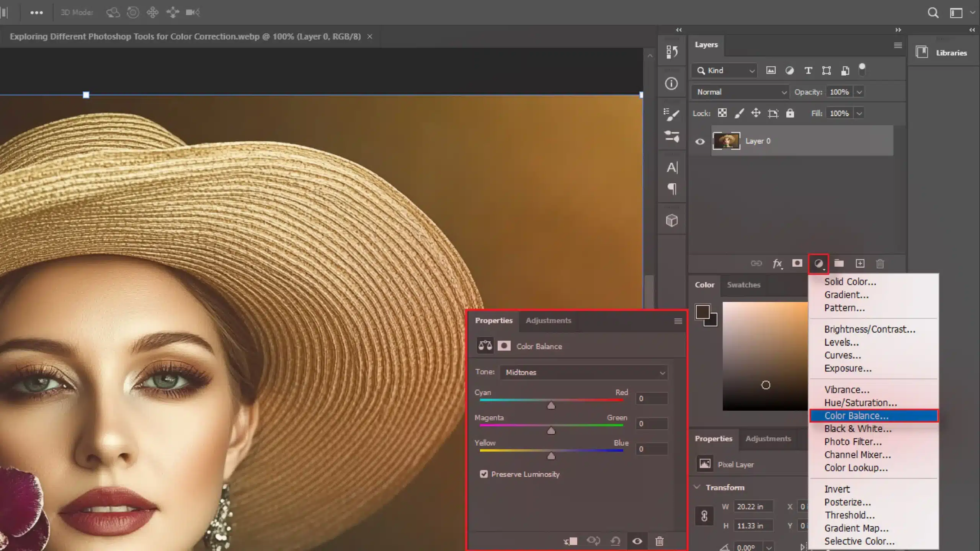
Task: Click the Add Adjustment Layer icon
Action: coord(818,263)
